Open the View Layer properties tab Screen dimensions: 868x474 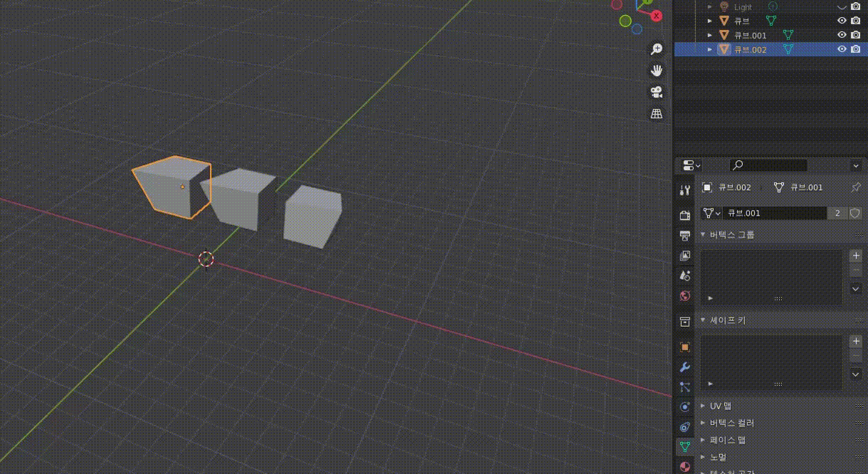click(685, 256)
